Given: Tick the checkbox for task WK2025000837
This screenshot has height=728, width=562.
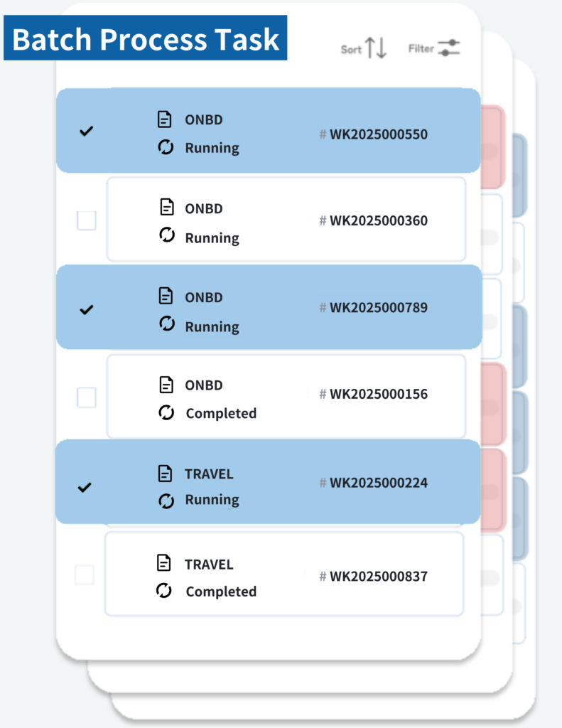Looking at the screenshot, I should click(x=85, y=574).
